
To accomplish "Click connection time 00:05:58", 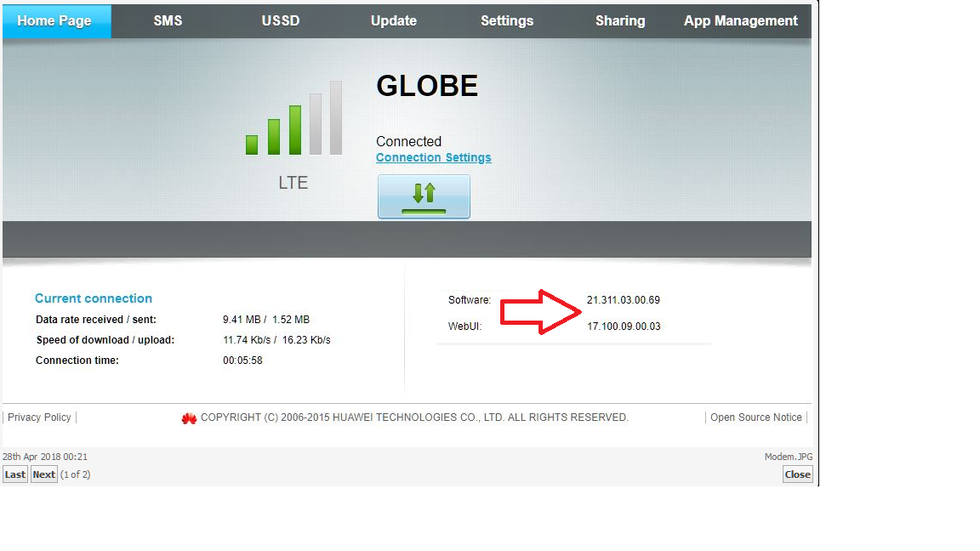I will pos(242,361).
